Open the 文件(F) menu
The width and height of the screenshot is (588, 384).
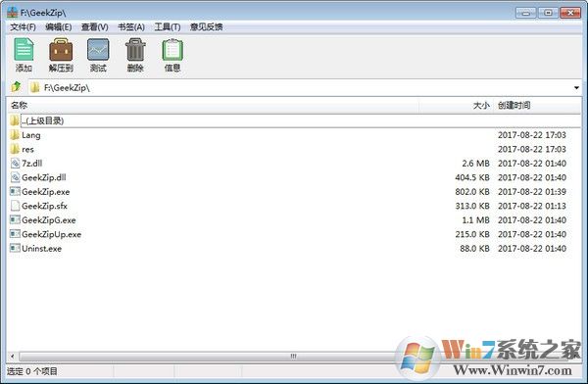click(x=23, y=27)
